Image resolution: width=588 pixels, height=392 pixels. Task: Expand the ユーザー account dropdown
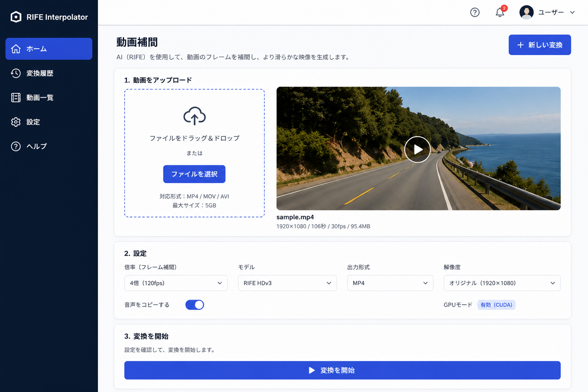click(x=547, y=12)
